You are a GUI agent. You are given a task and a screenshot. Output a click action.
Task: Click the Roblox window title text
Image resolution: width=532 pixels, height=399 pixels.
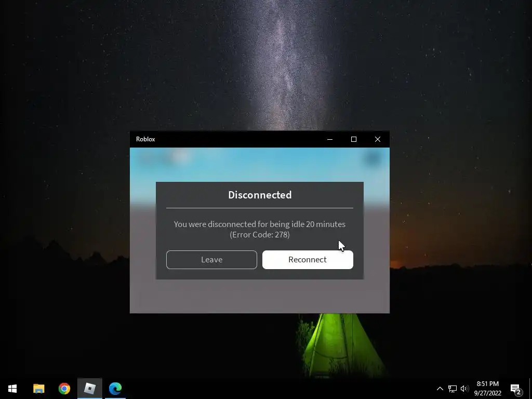pos(145,139)
